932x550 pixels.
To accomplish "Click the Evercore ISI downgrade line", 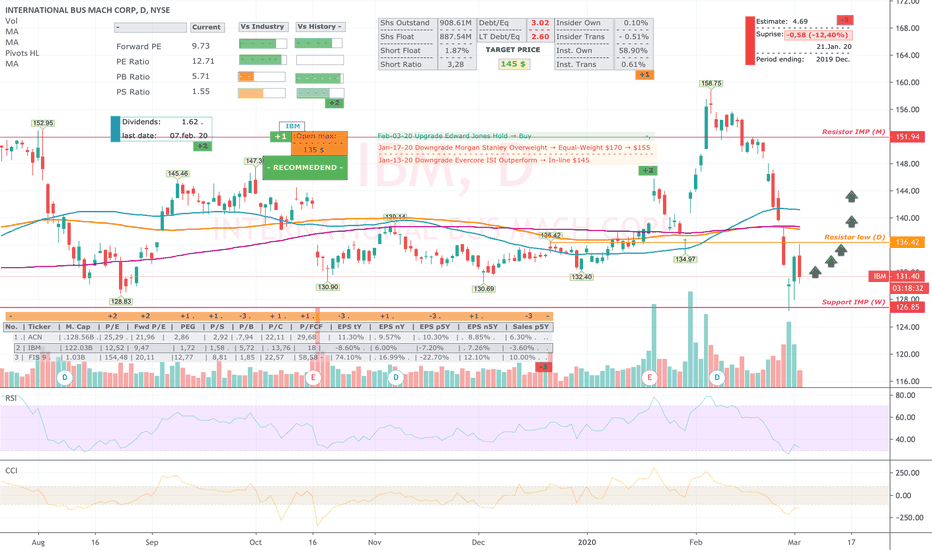I will (x=483, y=160).
